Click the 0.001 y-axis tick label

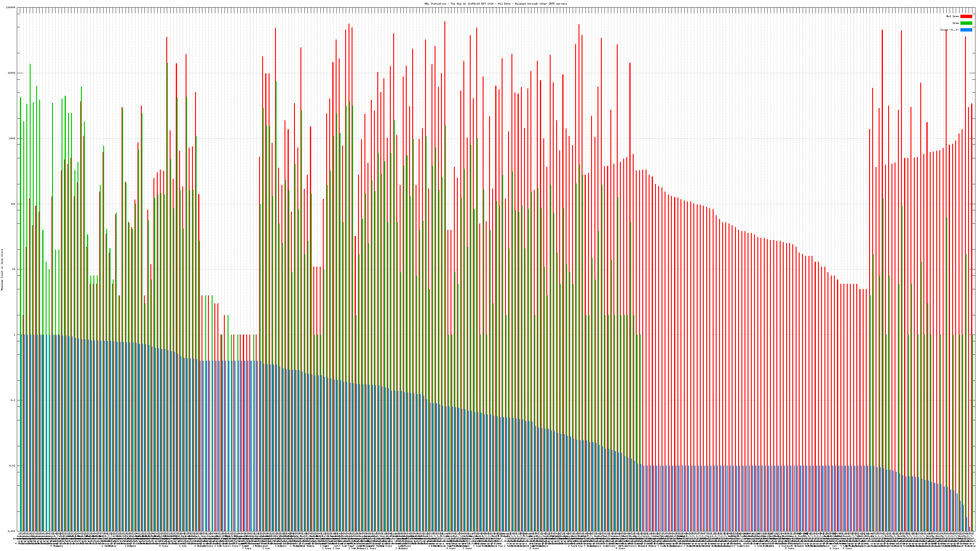tap(12, 531)
